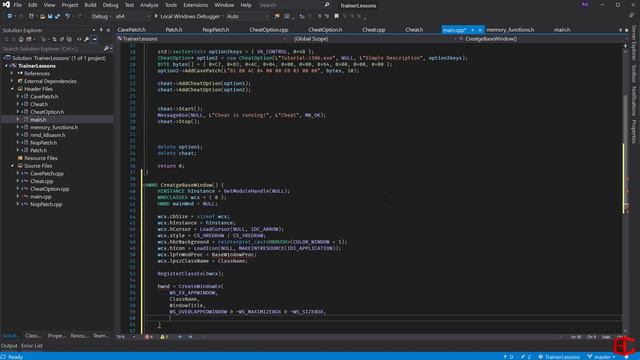Toggle the preview selected items button in Solution Explorer

[x=94, y=39]
